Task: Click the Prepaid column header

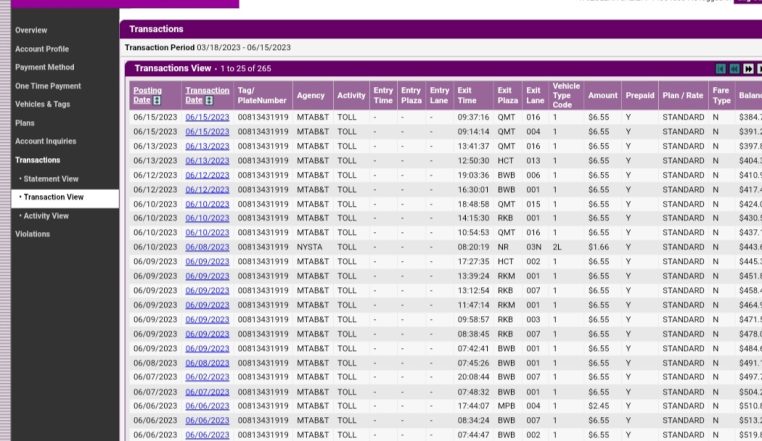Action: click(640, 95)
